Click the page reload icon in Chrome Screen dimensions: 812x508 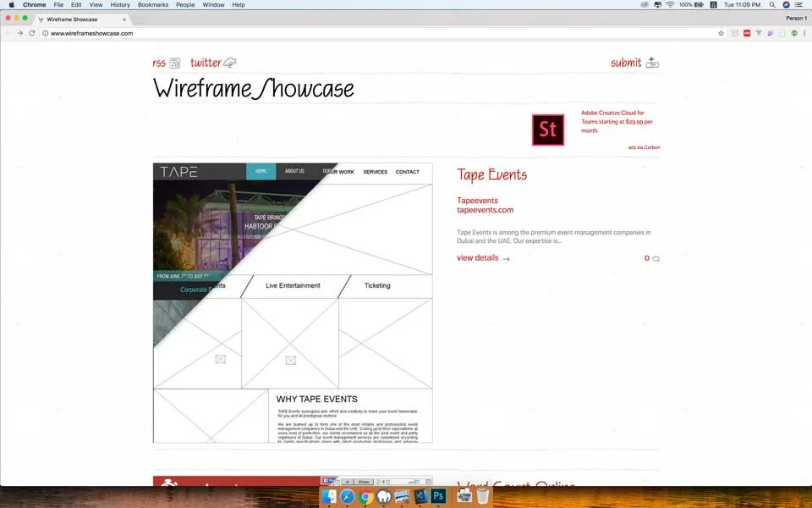pyautogui.click(x=32, y=33)
